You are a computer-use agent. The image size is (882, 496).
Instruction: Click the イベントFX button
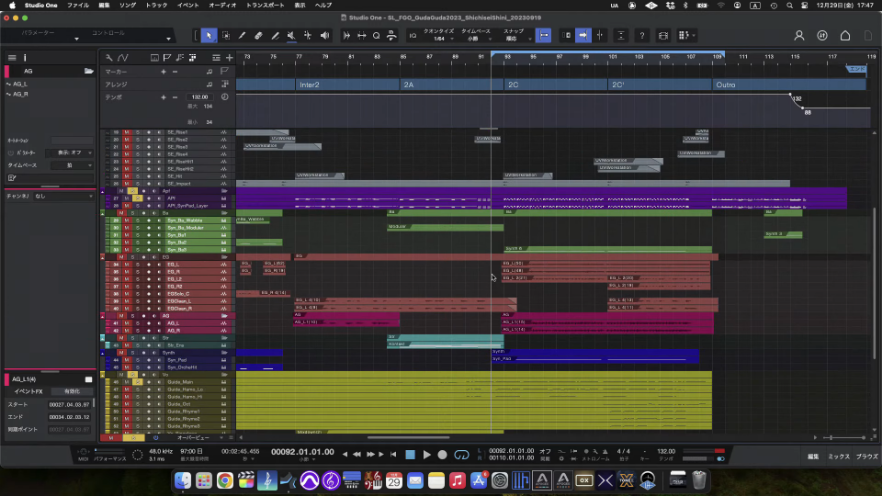(26, 391)
